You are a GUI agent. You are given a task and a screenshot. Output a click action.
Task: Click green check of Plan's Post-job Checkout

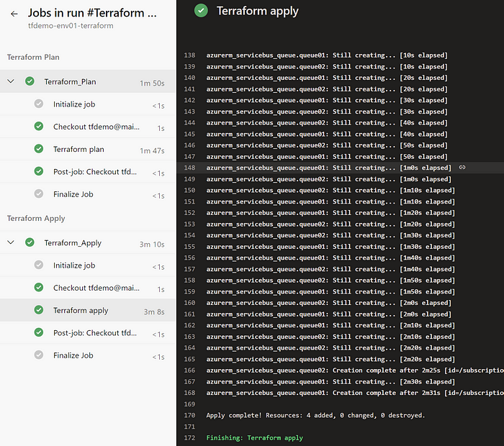[39, 171]
